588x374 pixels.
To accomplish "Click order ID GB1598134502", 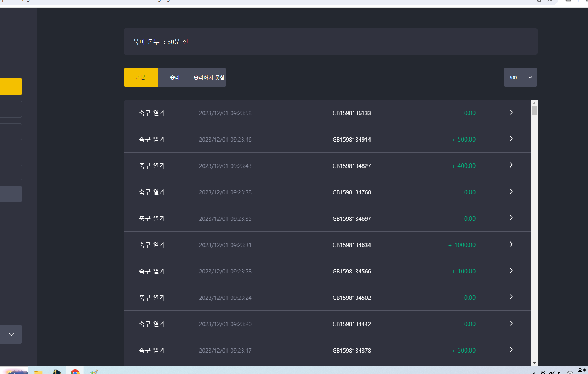I will click(x=352, y=298).
